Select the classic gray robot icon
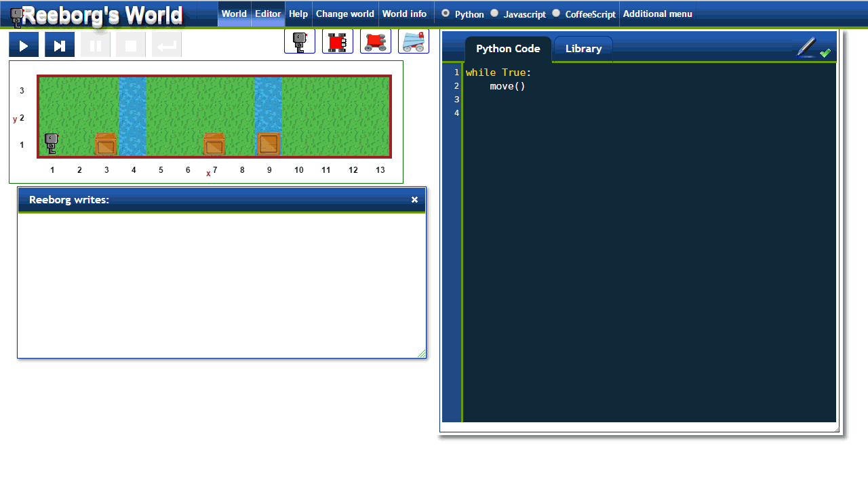 [x=300, y=42]
